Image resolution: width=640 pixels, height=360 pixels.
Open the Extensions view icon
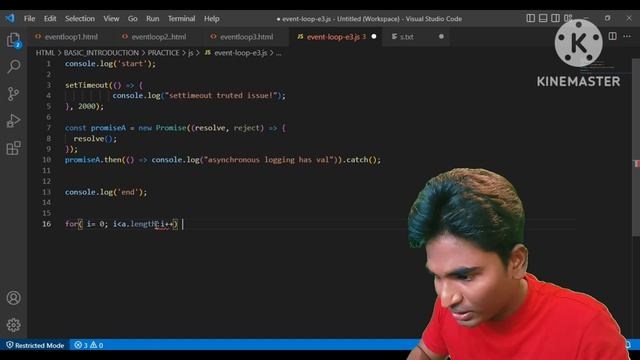[13, 148]
